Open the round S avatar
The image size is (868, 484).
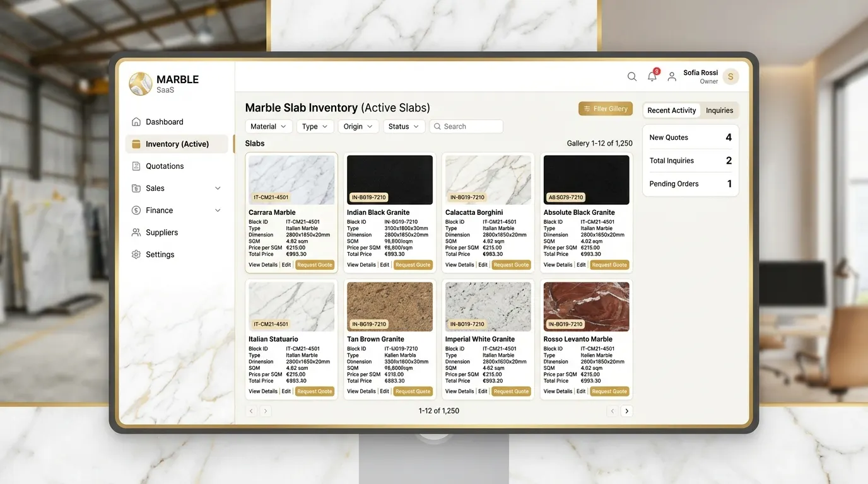[730, 77]
